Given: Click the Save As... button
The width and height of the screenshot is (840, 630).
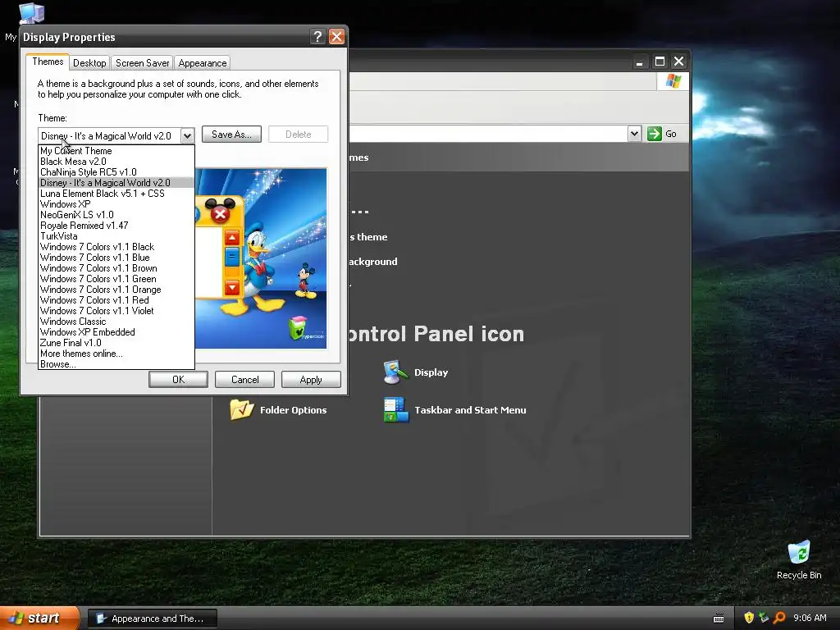Looking at the screenshot, I should [231, 135].
